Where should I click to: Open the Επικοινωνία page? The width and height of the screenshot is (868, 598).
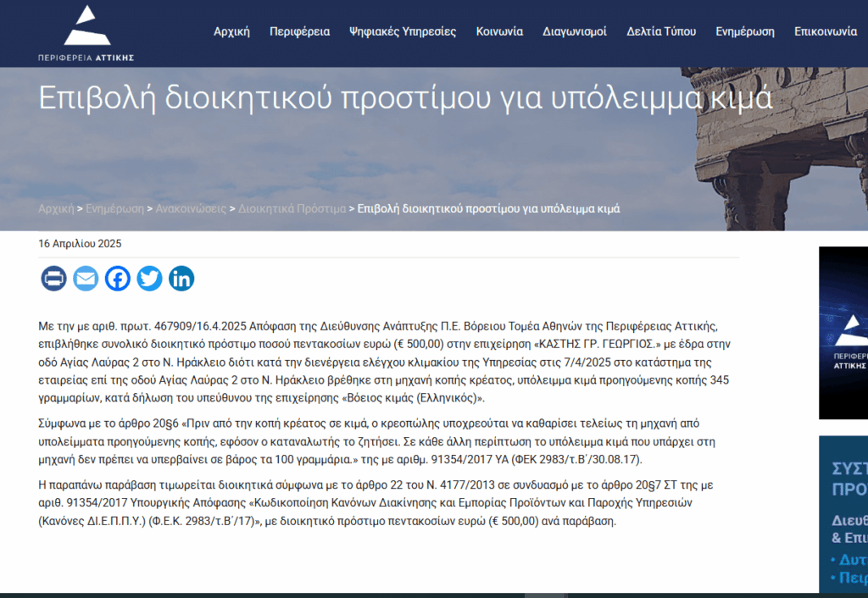pos(826,31)
